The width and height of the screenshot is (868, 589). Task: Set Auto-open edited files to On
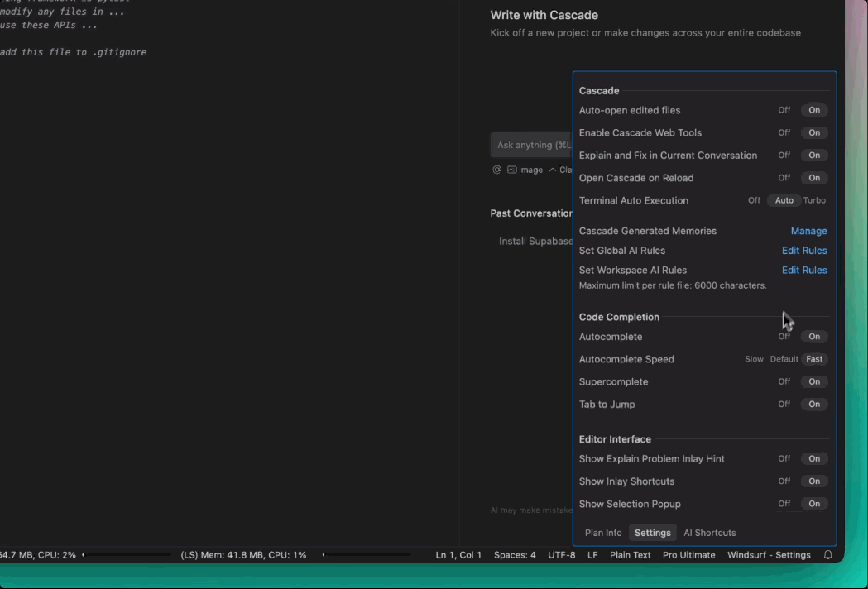[x=813, y=110]
